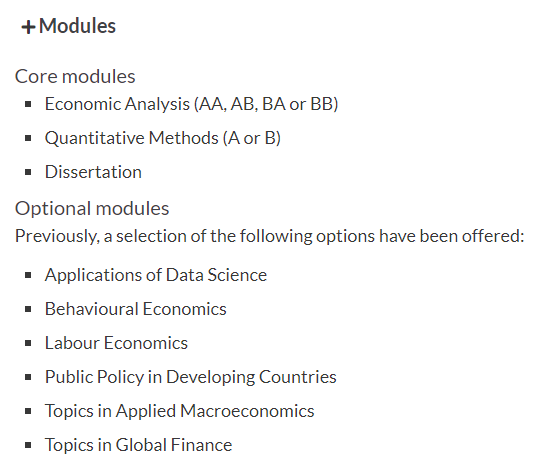Click the 'Previously, a selection' paragraph text

coord(270,236)
